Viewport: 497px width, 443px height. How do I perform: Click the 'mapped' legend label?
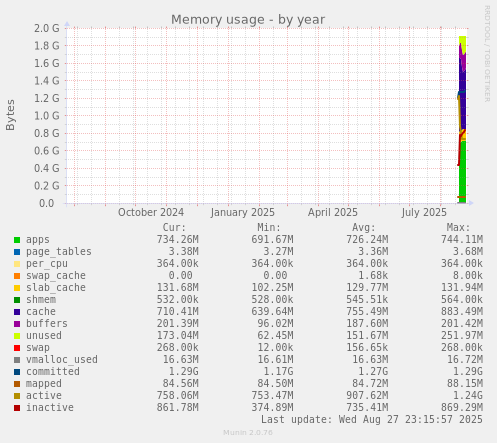(44, 384)
